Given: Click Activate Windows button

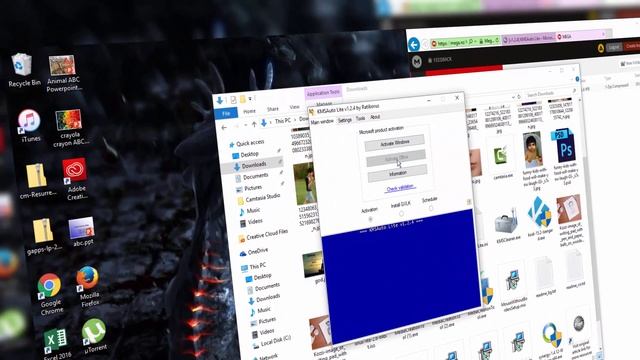Looking at the screenshot, I should 395,143.
